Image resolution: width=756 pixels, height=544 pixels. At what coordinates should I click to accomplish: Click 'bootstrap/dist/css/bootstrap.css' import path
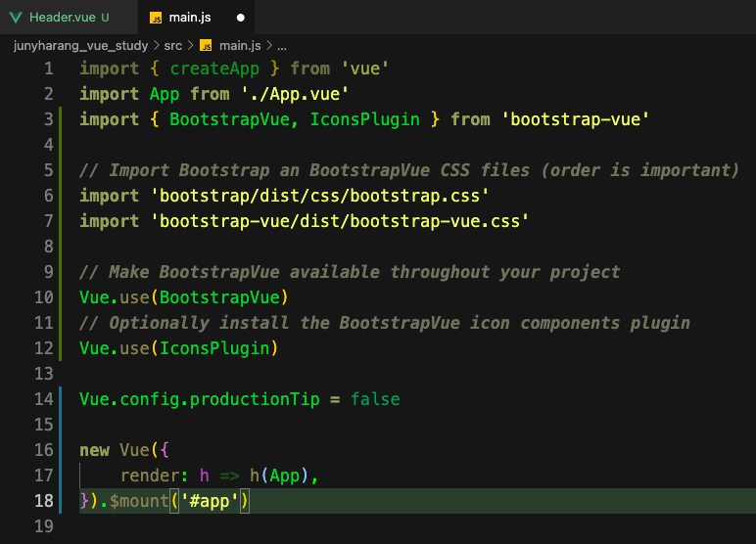pos(320,196)
